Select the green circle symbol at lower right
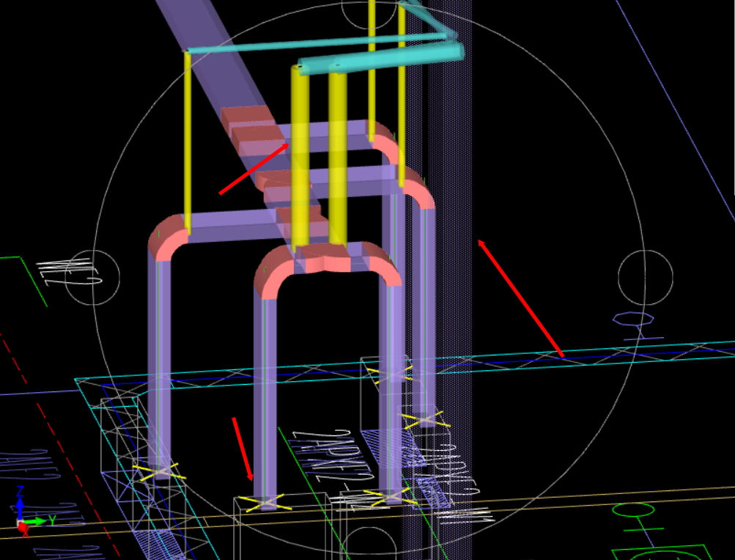Screen dimensions: 735x560 coord(633,510)
